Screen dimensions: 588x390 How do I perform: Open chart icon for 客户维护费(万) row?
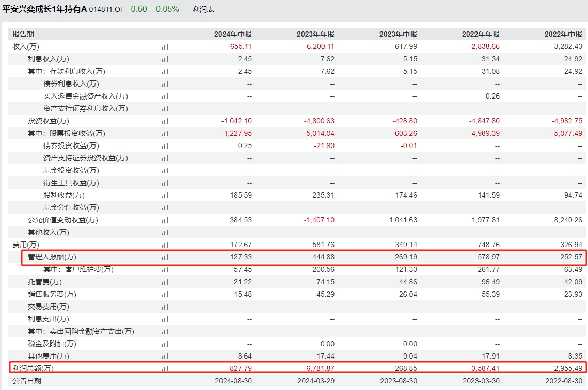tap(165, 269)
